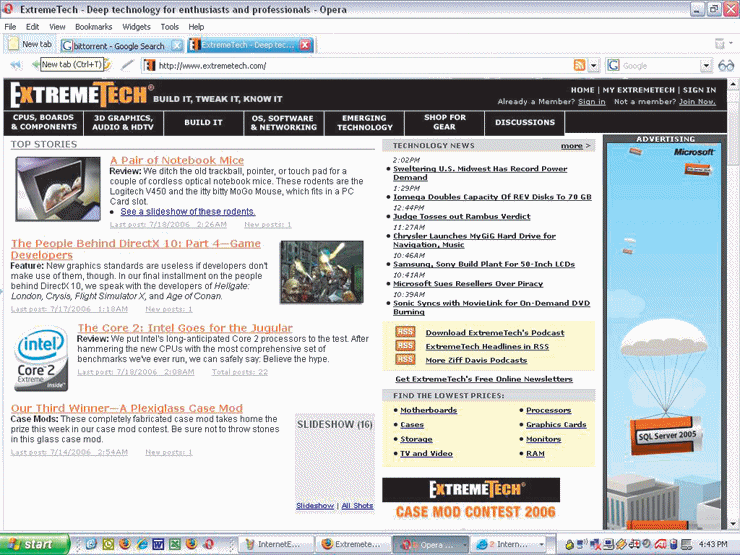Viewport: 740px width, 555px height.
Task: Open Our Third Winner Plexiglass Case Mod
Action: pos(127,408)
